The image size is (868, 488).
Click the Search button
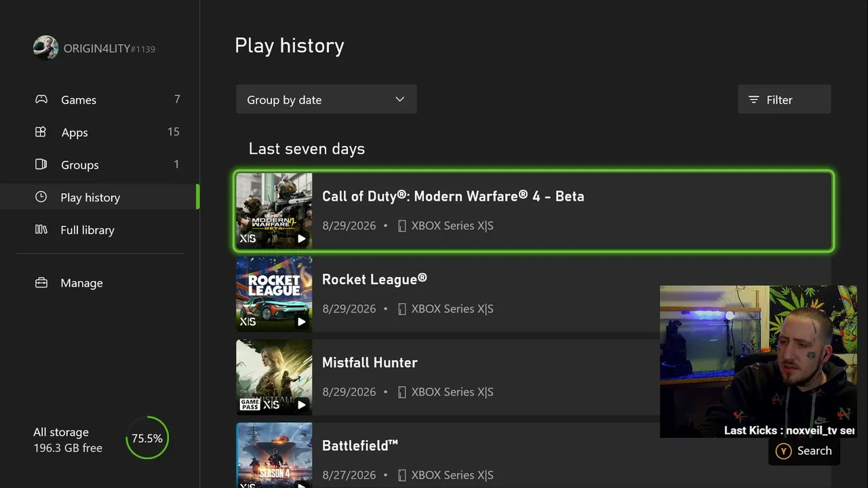(804, 451)
